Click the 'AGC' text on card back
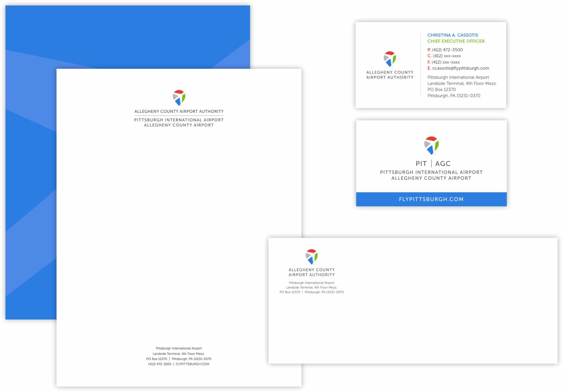This screenshot has height=392, width=563. (443, 163)
